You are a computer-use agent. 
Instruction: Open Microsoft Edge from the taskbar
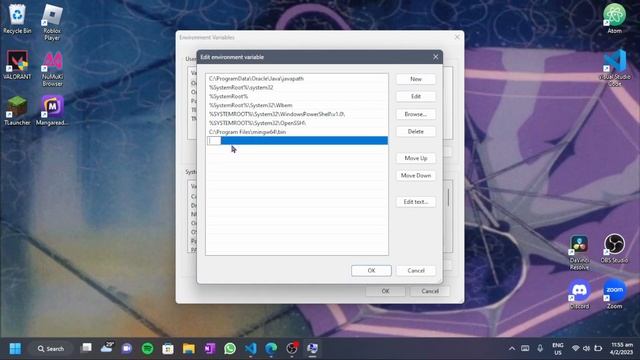[271, 348]
